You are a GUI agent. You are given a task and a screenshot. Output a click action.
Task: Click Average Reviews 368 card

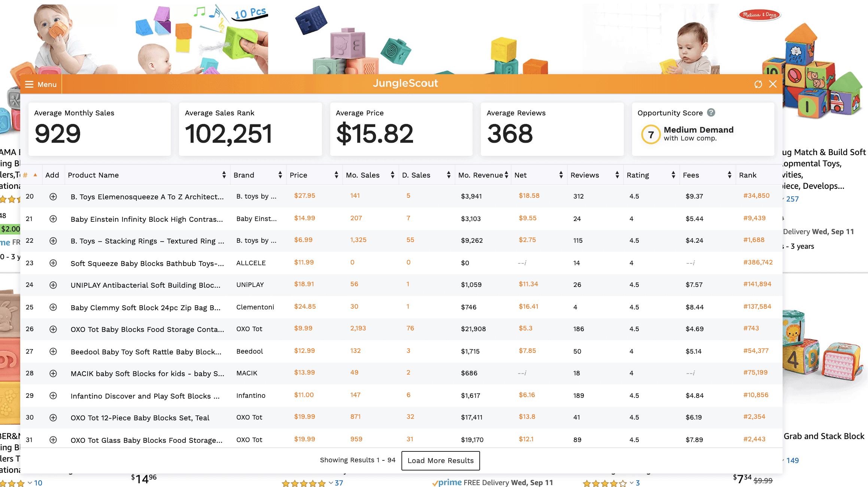click(552, 129)
